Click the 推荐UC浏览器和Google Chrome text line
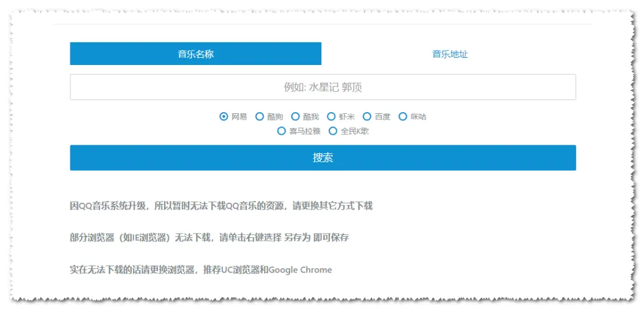This screenshot has height=310, width=644. [x=201, y=270]
